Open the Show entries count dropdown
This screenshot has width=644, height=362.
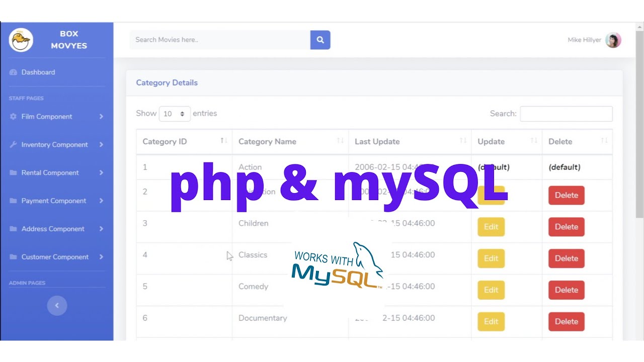click(175, 114)
